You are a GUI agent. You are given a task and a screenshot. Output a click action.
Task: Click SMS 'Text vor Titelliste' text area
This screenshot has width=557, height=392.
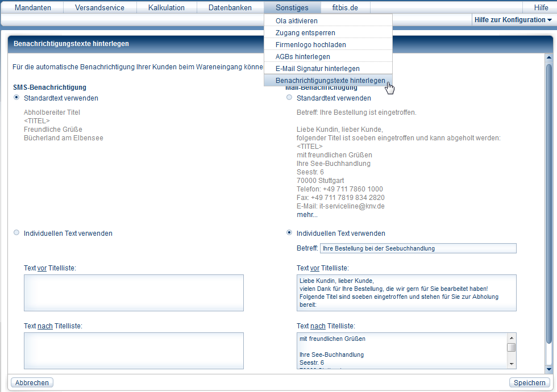(134, 293)
